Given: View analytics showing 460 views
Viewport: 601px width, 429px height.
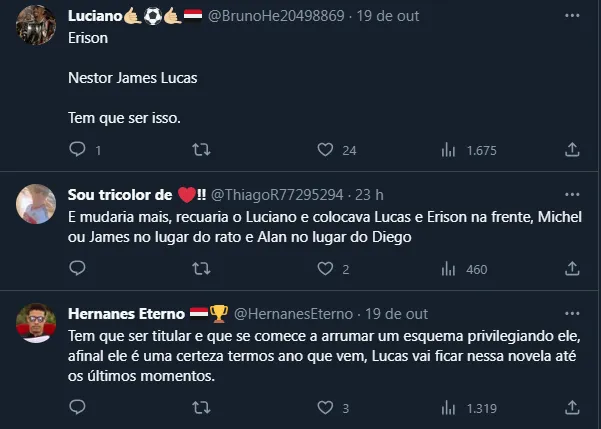Looking at the screenshot, I should click(448, 269).
